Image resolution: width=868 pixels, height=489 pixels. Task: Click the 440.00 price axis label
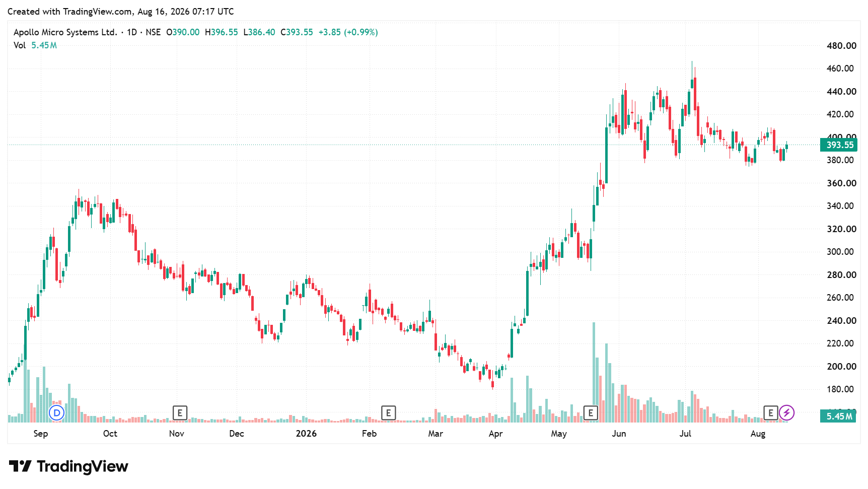[x=841, y=92]
